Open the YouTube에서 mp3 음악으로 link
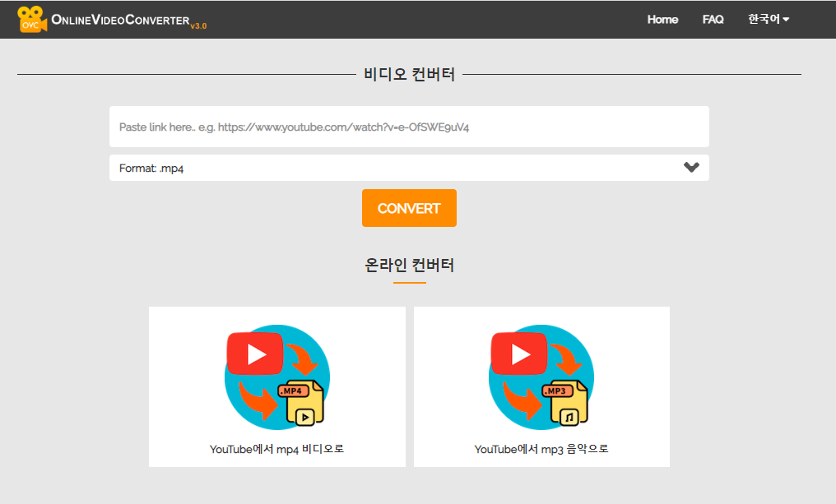 click(541, 449)
